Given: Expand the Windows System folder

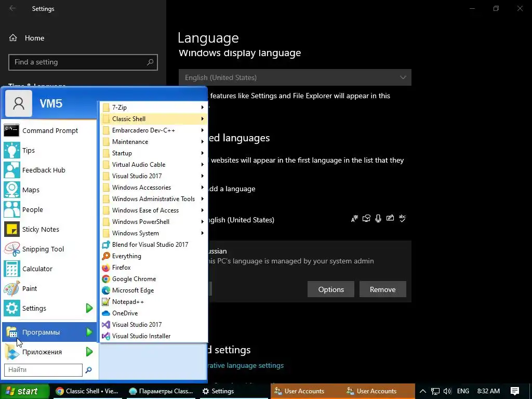Looking at the screenshot, I should 153,233.
